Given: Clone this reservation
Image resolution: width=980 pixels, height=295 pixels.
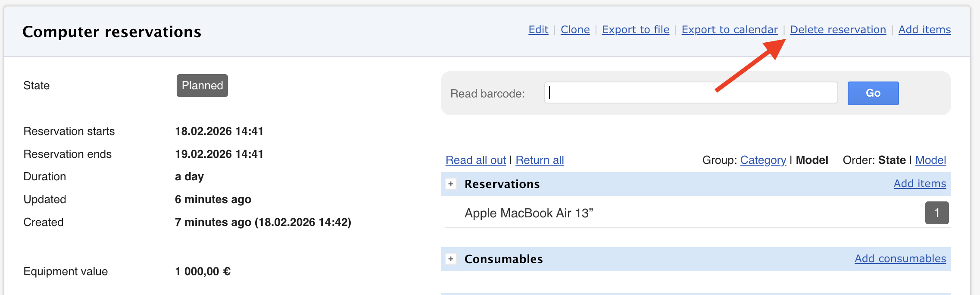Looking at the screenshot, I should [575, 30].
